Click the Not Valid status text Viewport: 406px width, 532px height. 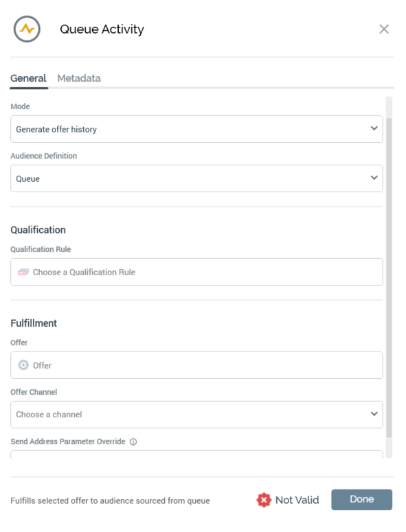click(297, 500)
